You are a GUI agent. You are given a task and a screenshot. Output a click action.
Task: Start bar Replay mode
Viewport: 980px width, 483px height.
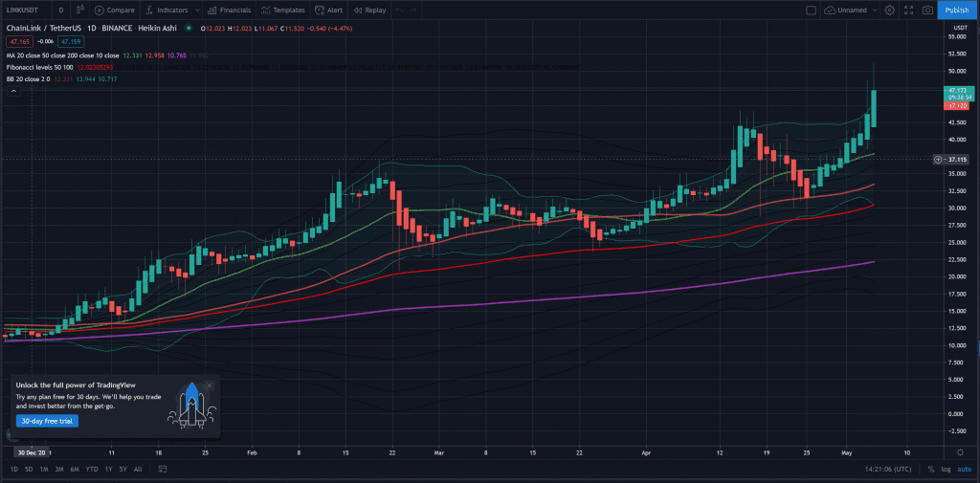click(x=369, y=10)
